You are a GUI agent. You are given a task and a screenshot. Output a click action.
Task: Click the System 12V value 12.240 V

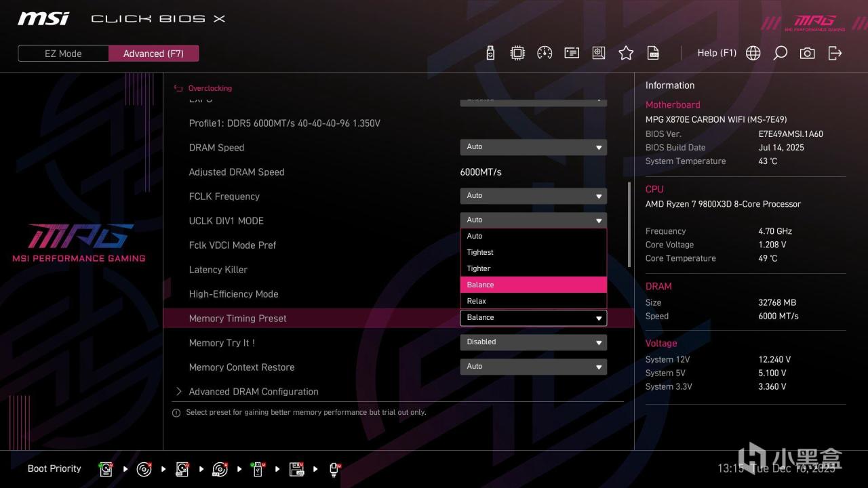774,359
